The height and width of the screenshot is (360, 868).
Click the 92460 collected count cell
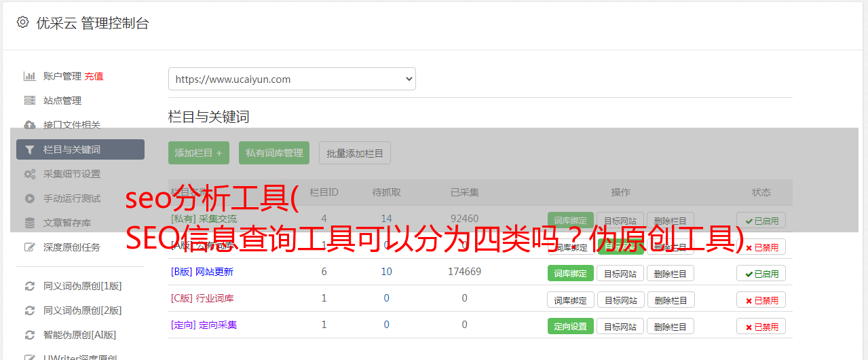click(464, 219)
